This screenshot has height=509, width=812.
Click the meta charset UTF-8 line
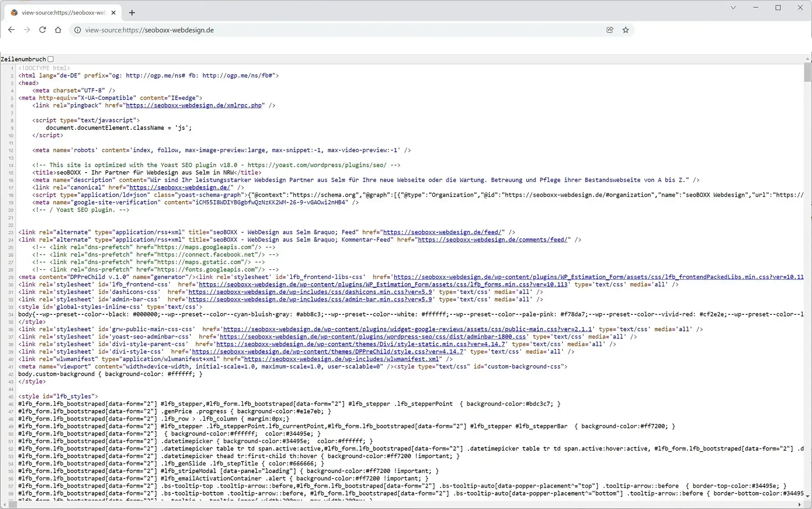click(74, 91)
